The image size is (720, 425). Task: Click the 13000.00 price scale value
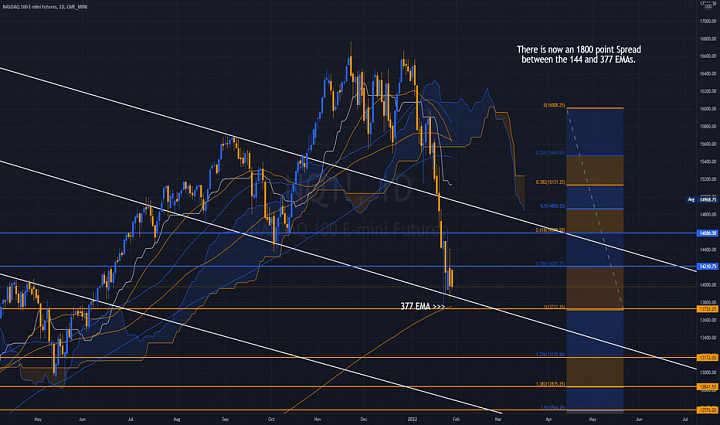pos(708,373)
